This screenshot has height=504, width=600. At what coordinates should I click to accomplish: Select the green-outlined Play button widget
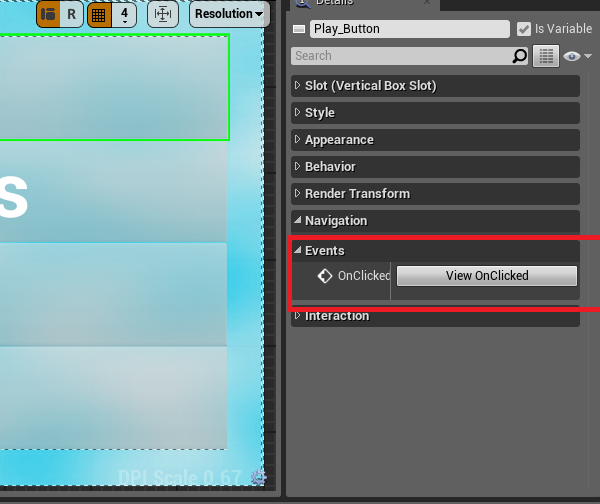click(x=114, y=88)
